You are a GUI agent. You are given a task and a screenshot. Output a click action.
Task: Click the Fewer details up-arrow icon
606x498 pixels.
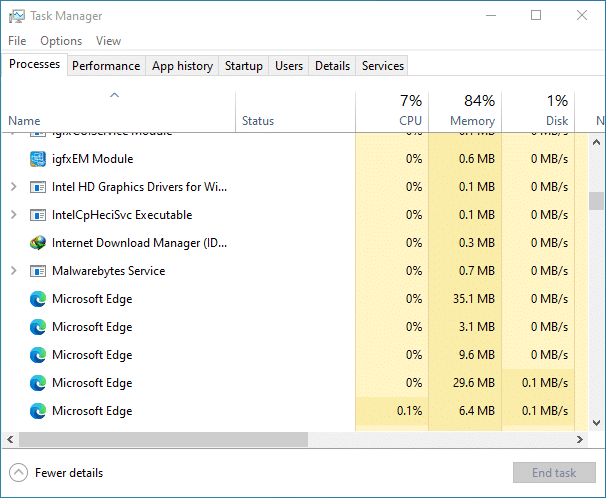point(19,473)
